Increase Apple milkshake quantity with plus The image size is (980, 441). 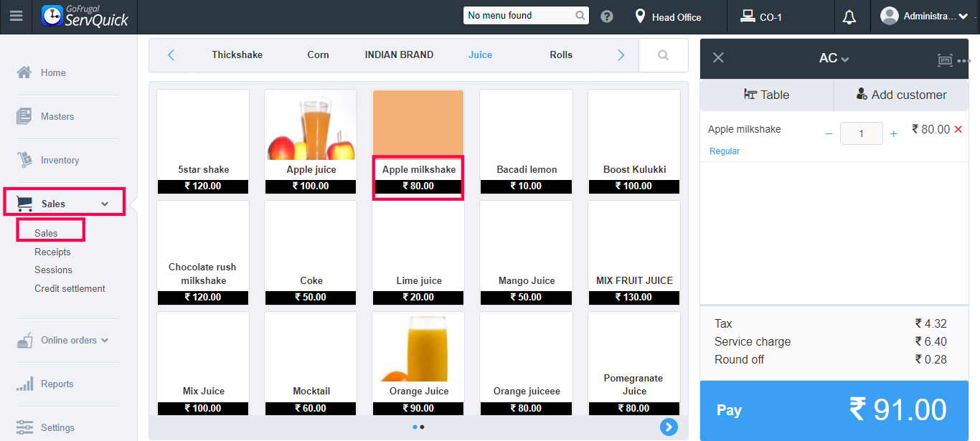[893, 134]
